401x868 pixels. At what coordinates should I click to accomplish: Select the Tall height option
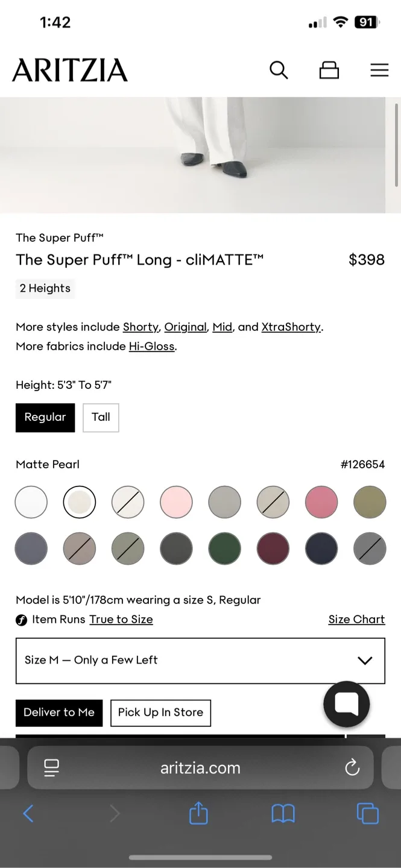tap(101, 417)
